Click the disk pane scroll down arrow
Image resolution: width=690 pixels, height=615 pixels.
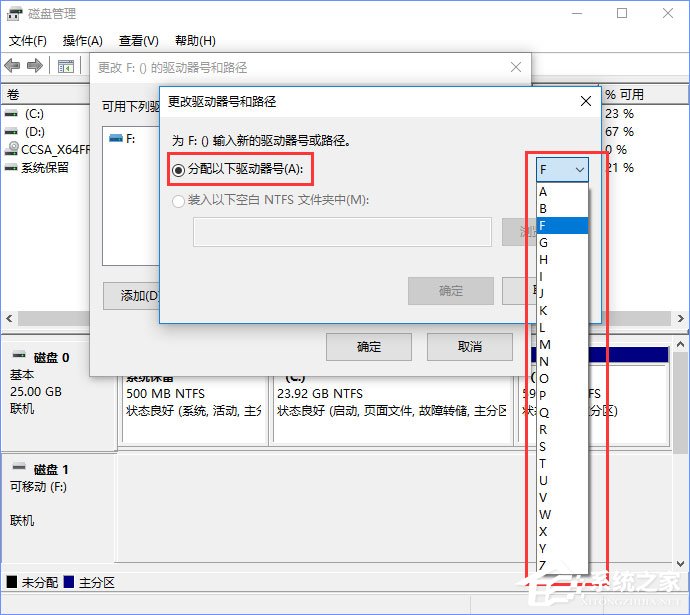point(680,564)
